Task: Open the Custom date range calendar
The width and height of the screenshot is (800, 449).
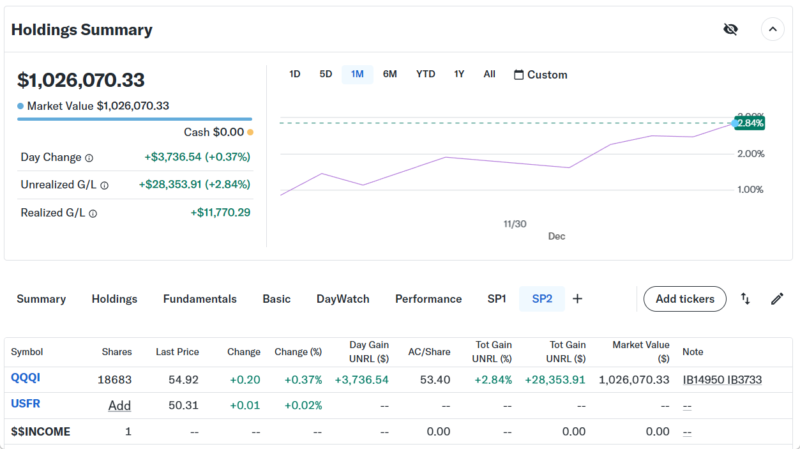Action: pos(540,75)
